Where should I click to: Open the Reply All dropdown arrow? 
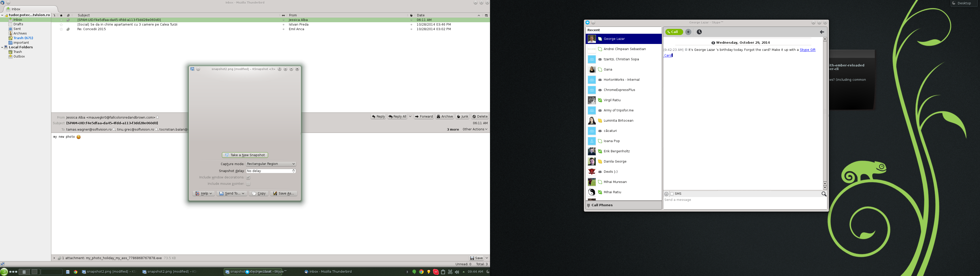(410, 117)
